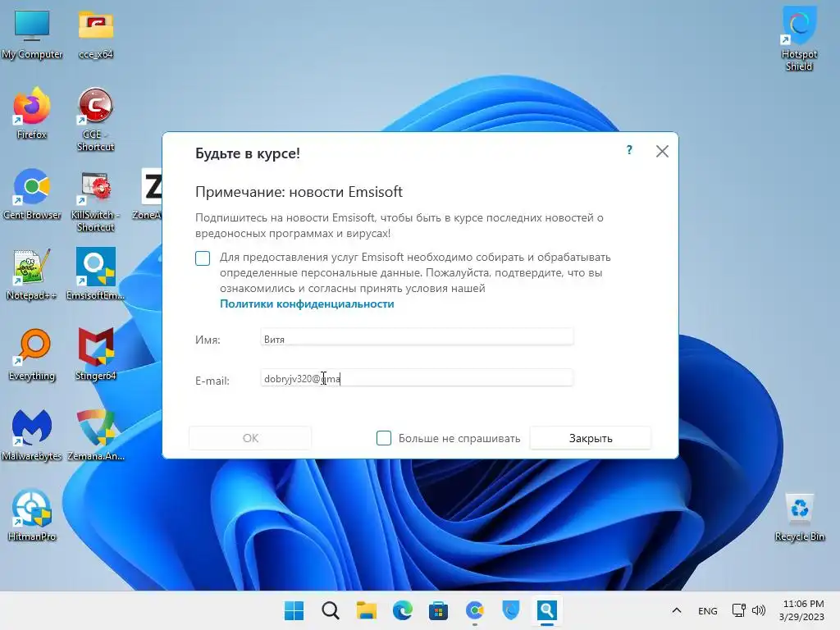Switch to Cent Browser in the taskbar
The image size is (840, 630).
[475, 610]
